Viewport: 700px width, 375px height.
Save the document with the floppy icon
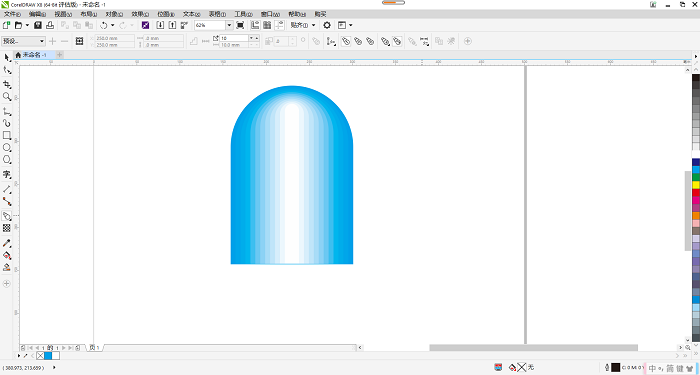coord(38,25)
